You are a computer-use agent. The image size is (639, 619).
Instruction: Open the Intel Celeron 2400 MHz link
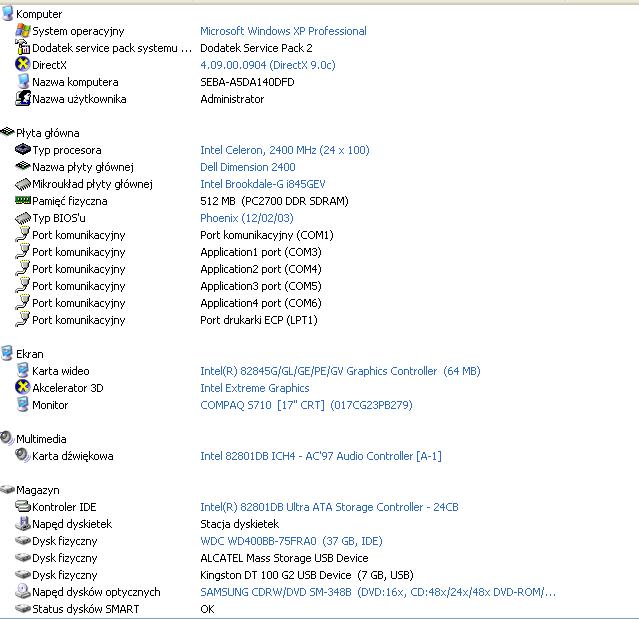[284, 150]
